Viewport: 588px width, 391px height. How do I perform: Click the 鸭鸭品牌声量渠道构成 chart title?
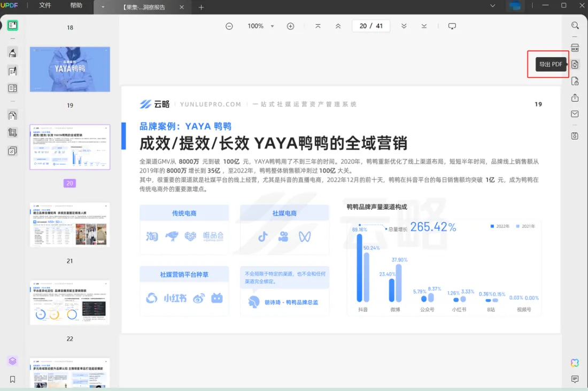coord(377,207)
